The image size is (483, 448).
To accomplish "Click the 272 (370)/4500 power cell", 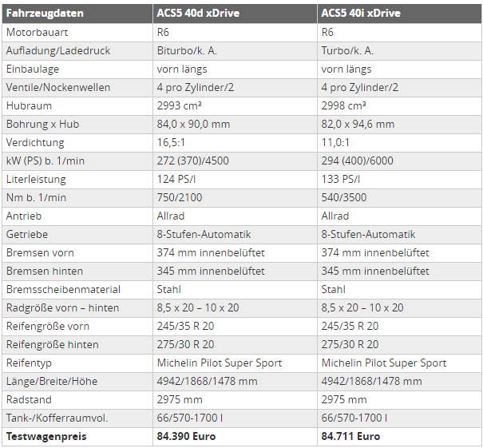I will tap(192, 161).
